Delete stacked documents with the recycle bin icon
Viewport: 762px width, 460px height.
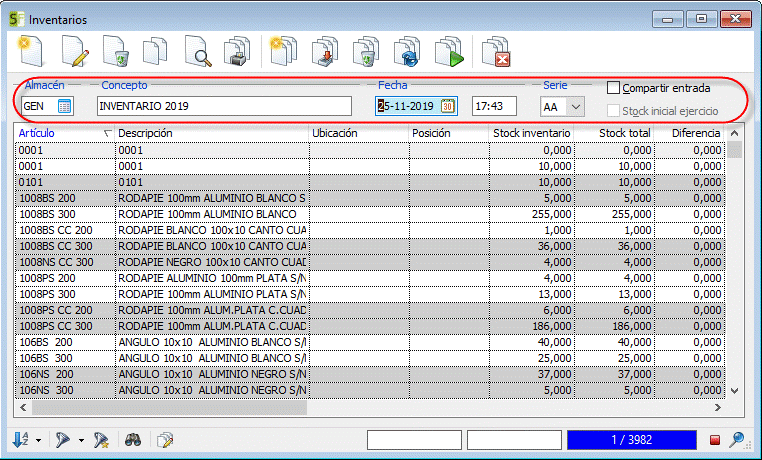(x=365, y=51)
